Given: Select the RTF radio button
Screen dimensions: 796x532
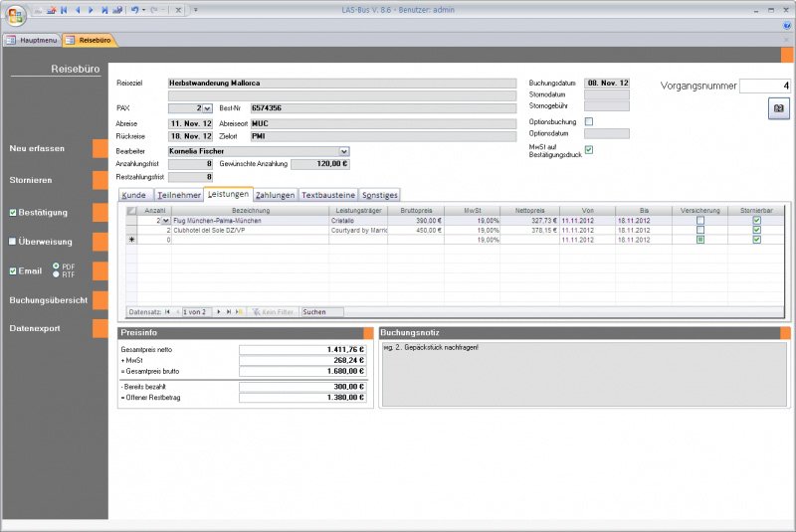Looking at the screenshot, I should [56, 274].
